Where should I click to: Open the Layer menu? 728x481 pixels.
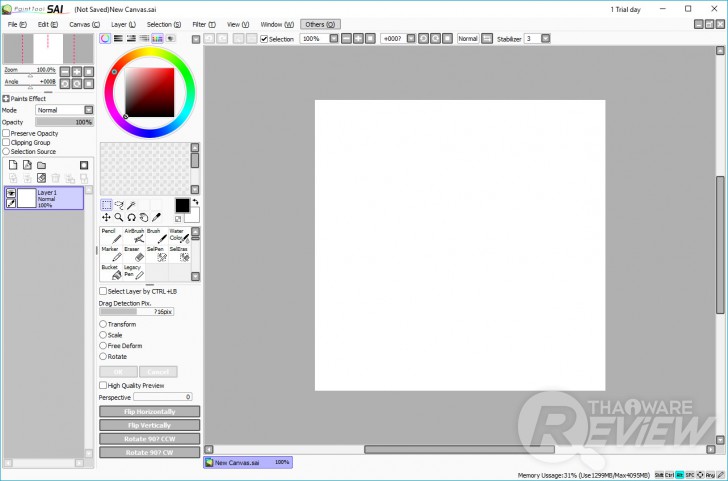(x=123, y=24)
